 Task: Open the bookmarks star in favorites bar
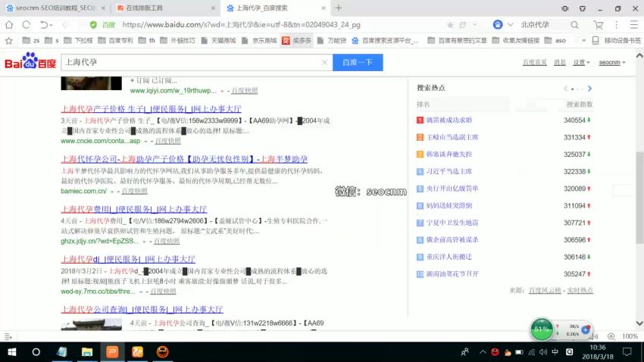point(8,40)
